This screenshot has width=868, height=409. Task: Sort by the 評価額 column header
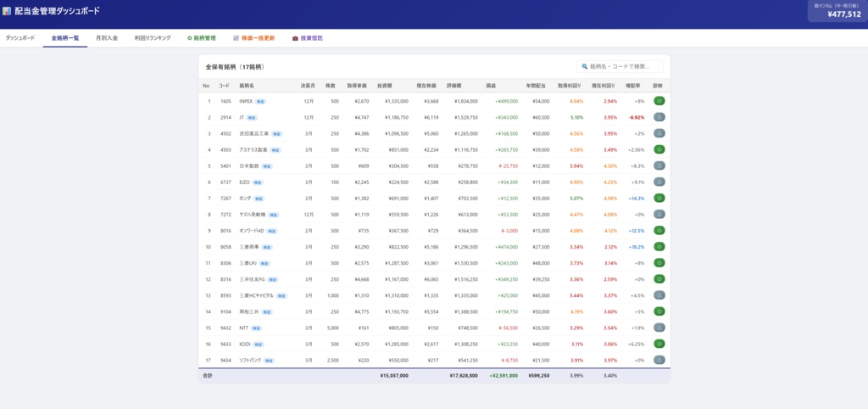(x=454, y=86)
